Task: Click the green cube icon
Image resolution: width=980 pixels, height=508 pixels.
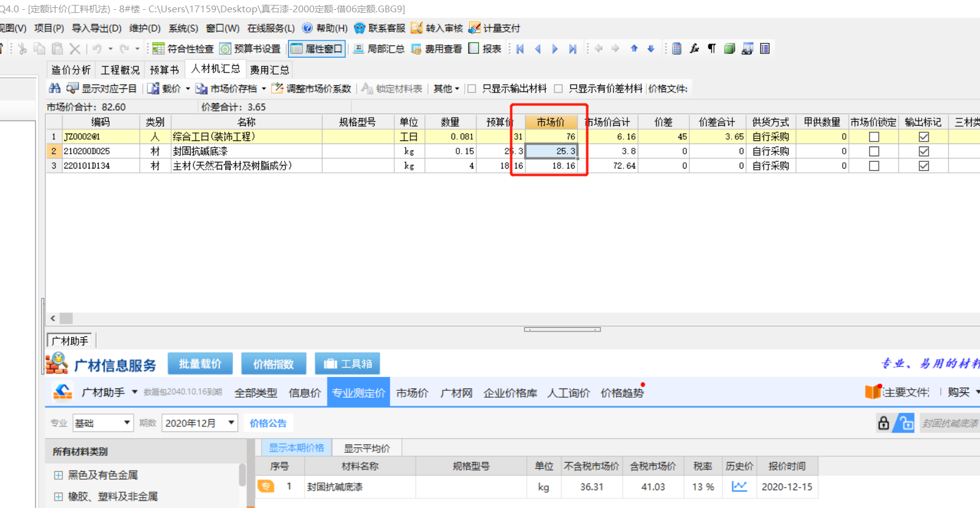Action: coord(729,48)
